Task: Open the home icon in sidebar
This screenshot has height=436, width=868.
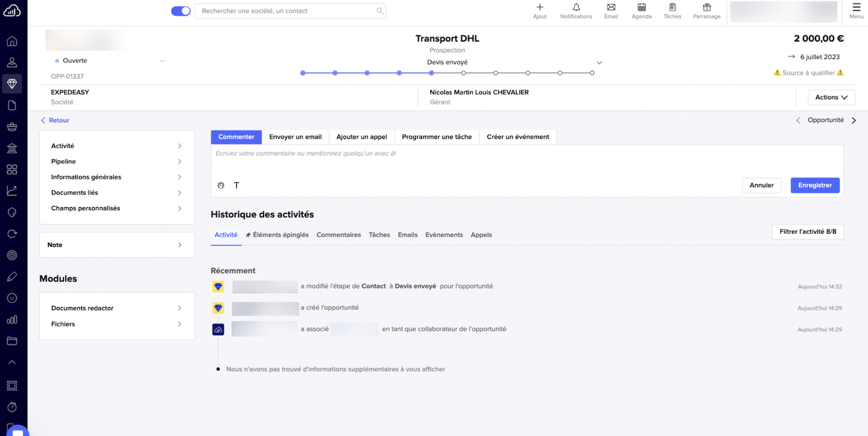Action: click(x=12, y=42)
